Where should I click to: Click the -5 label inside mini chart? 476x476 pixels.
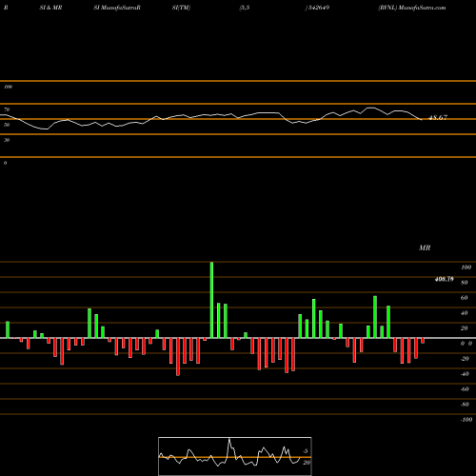point(305,451)
